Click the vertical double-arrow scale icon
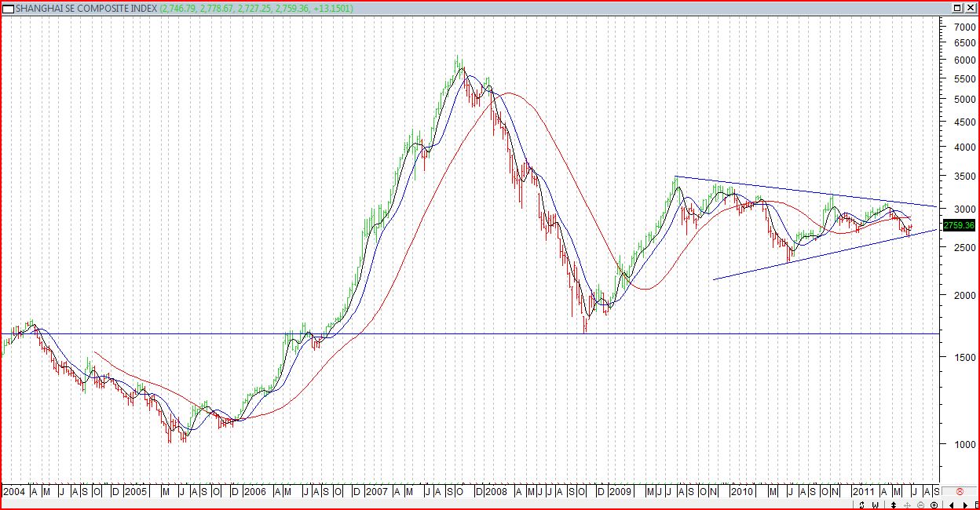 894,505
